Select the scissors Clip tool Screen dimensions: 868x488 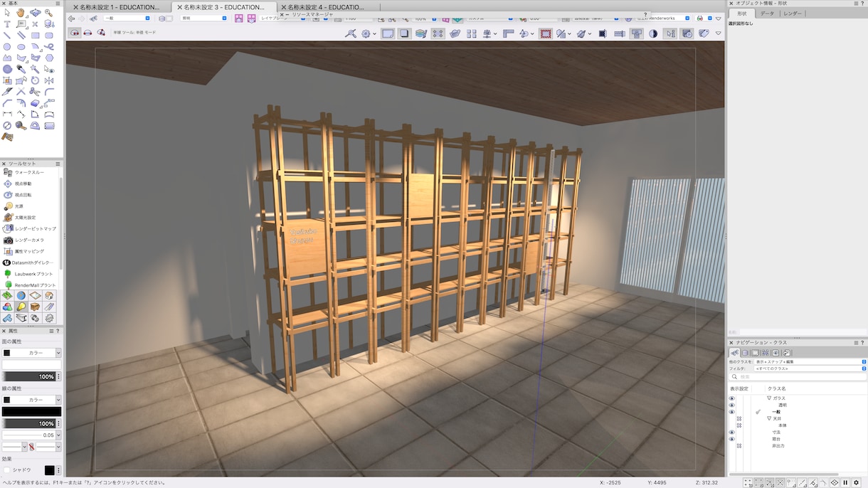[35, 91]
